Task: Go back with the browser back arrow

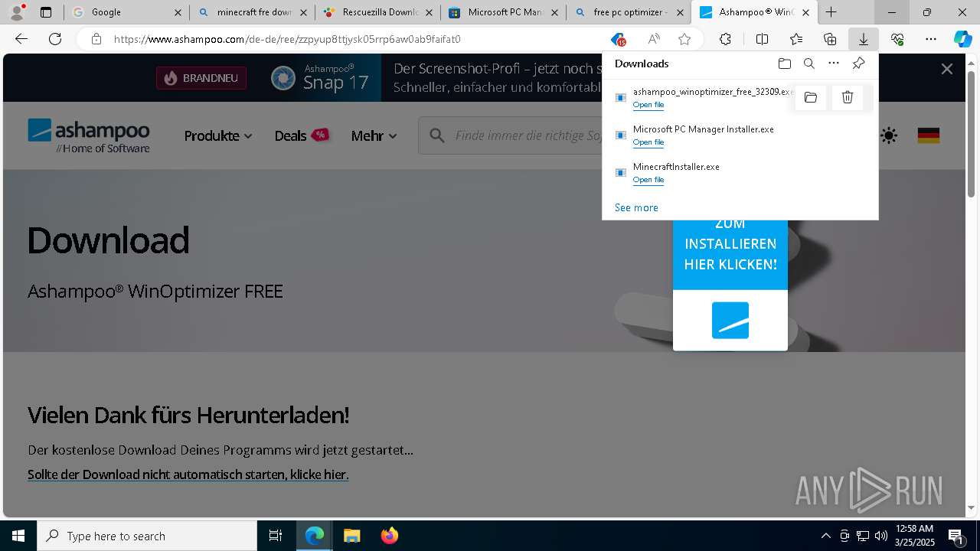Action: tap(21, 39)
